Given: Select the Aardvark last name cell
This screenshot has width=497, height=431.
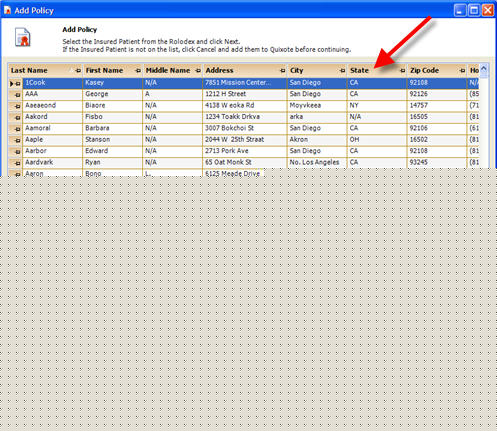Looking at the screenshot, I should [x=52, y=162].
